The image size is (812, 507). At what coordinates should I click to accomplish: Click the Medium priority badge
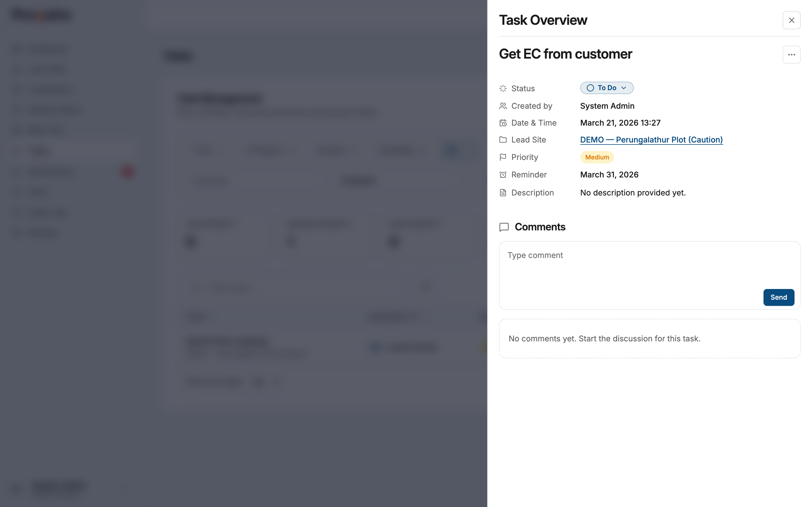pos(597,157)
